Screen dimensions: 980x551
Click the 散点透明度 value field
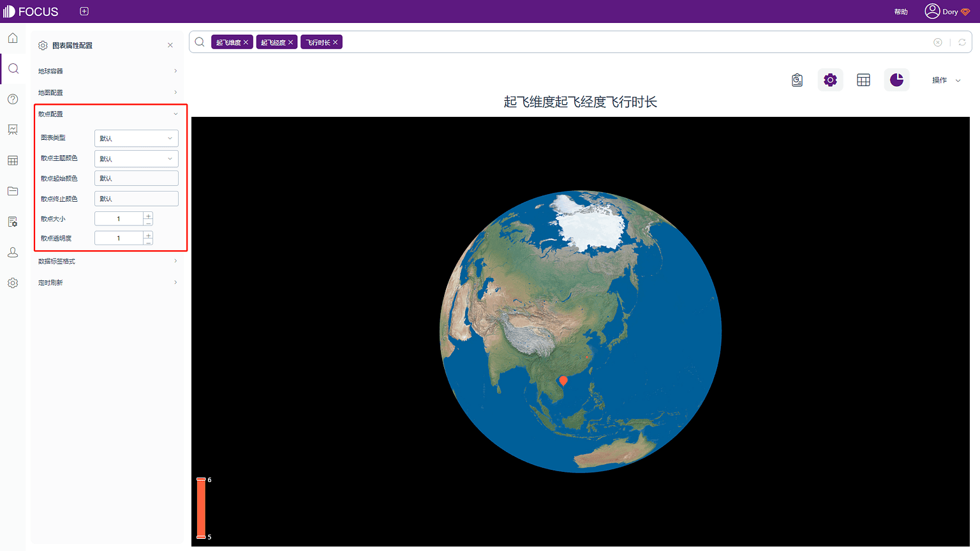pyautogui.click(x=119, y=238)
